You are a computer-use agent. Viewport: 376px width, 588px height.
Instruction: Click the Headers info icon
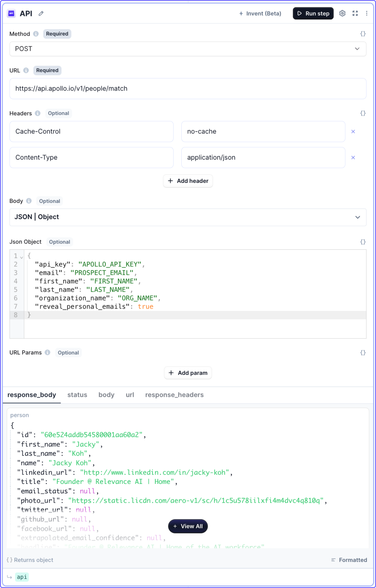point(38,113)
